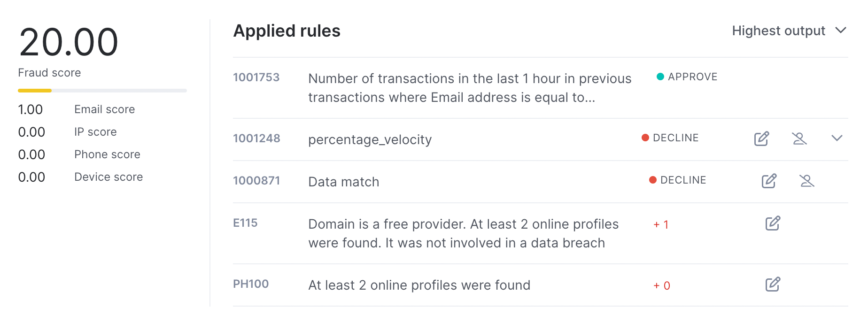Click the DECLINE status on Data match

tap(678, 180)
